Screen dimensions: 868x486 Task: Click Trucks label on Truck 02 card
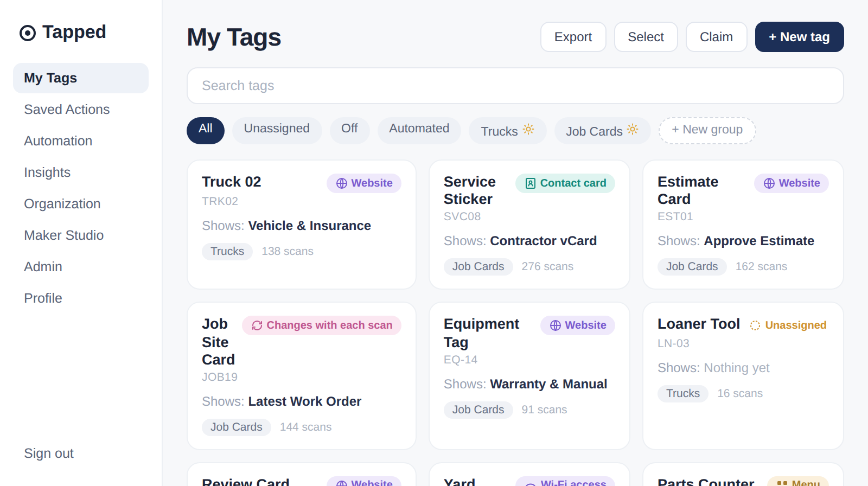(x=227, y=252)
